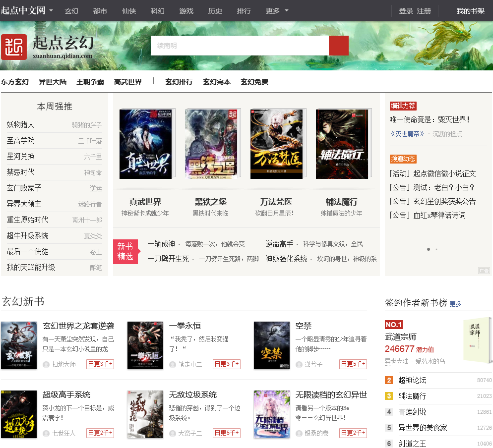Select the second carousel dot indicator
This screenshot has width=493, height=448.
pos(436,249)
